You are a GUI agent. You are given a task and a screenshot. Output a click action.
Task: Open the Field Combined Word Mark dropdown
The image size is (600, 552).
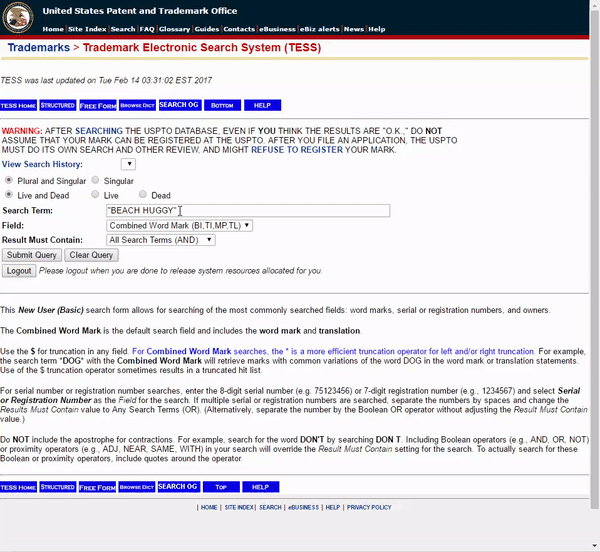[x=179, y=226]
